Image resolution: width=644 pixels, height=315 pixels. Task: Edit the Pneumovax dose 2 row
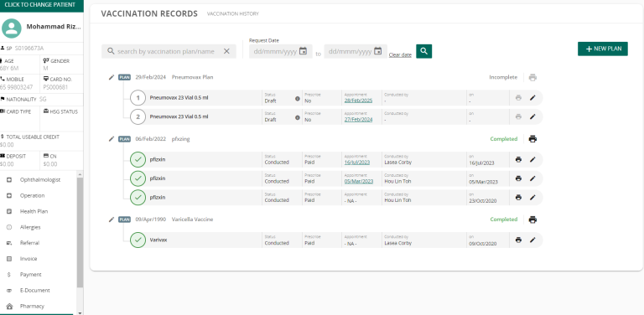(532, 116)
